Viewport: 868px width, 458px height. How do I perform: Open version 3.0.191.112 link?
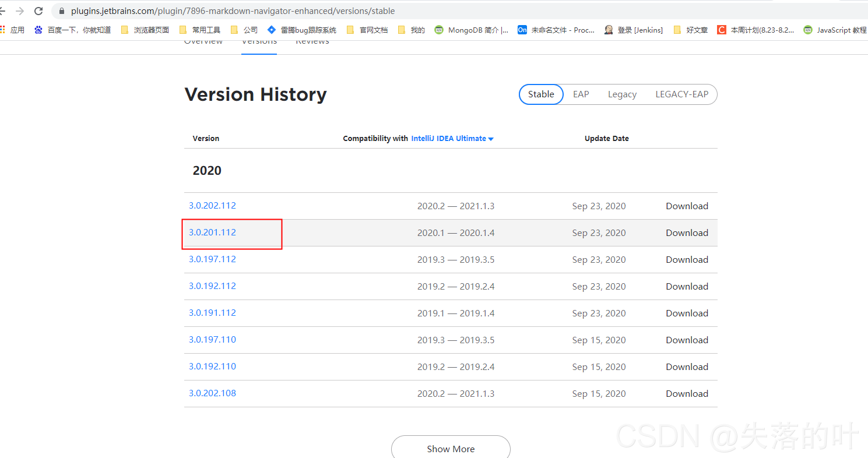212,313
